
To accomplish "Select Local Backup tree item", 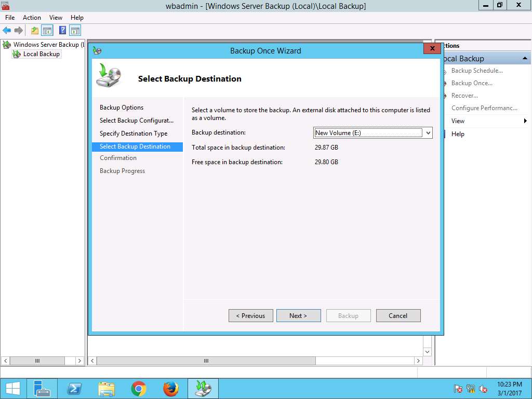I will (42, 54).
